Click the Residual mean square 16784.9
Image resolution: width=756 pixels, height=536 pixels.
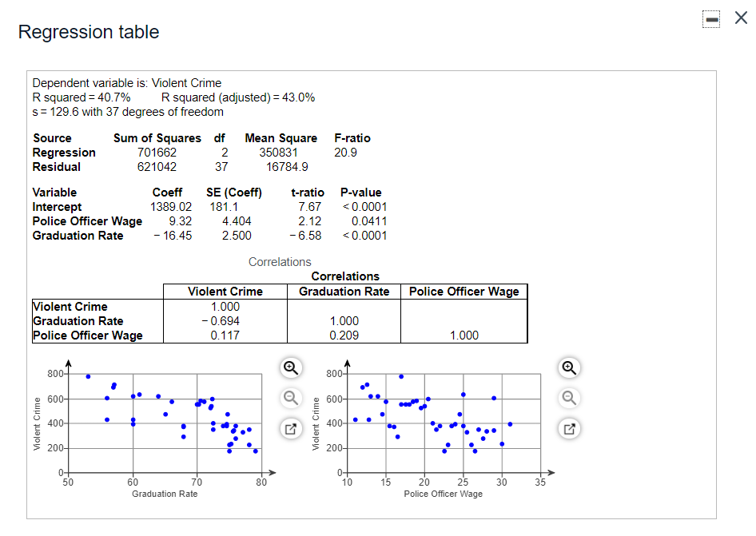click(287, 167)
